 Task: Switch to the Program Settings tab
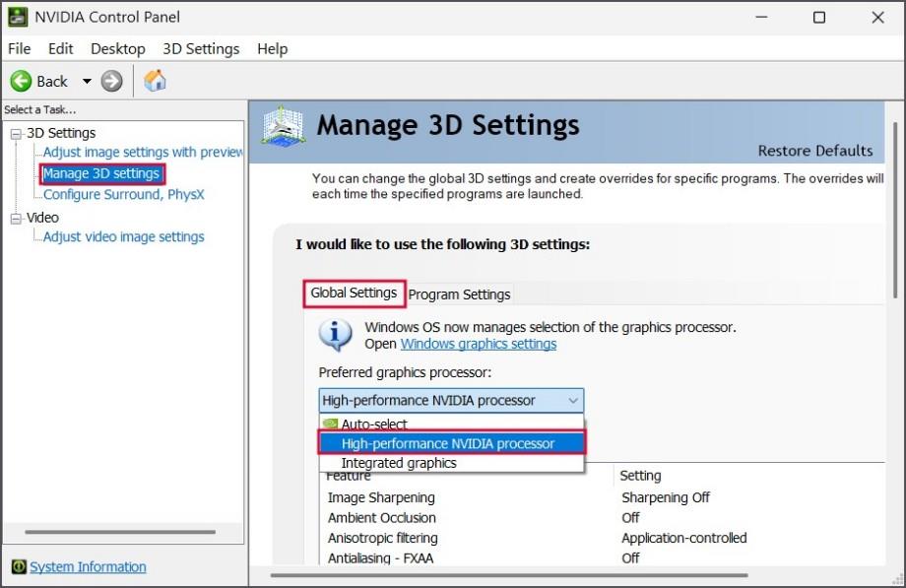tap(459, 294)
